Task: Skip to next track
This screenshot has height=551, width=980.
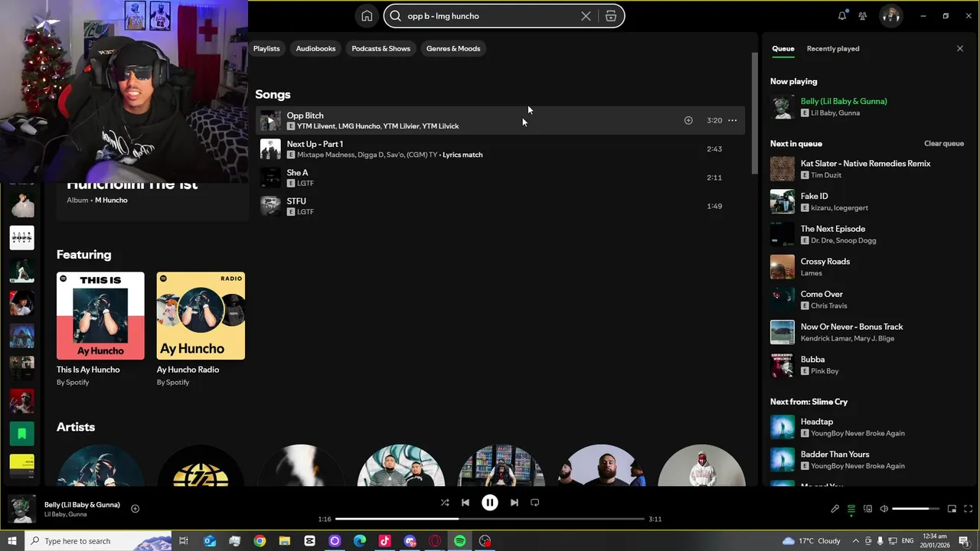Action: (514, 503)
